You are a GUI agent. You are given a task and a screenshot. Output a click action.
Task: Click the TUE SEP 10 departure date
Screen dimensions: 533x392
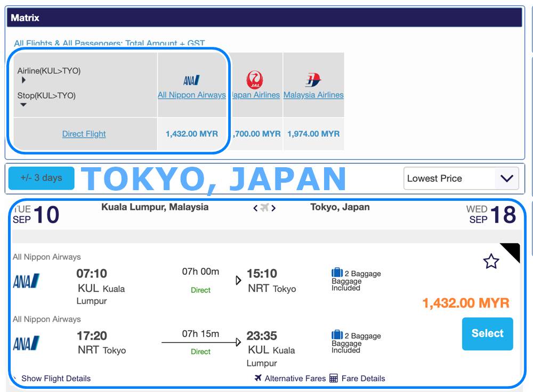coord(36,214)
